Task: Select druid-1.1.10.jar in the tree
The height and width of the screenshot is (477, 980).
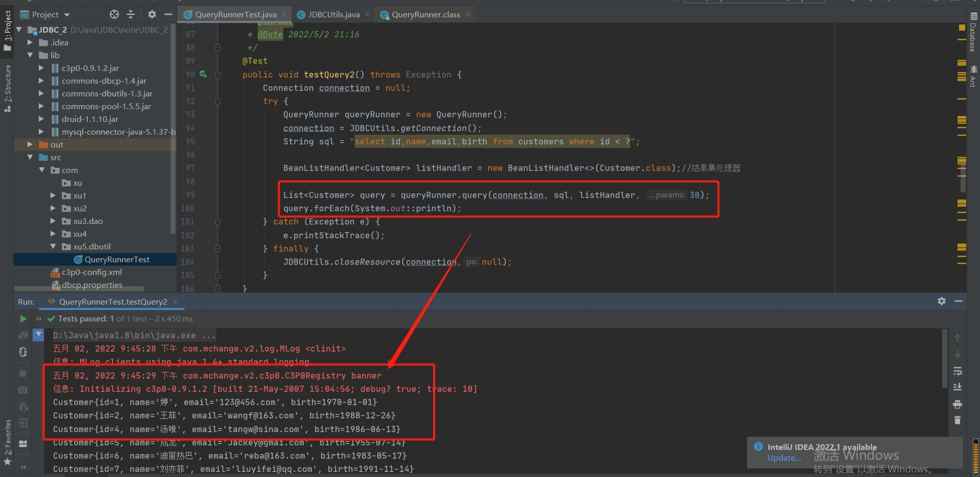Action: tap(90, 119)
